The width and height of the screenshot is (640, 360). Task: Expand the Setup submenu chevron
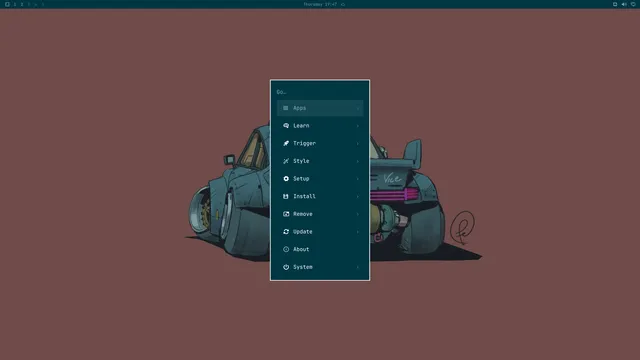pos(358,179)
